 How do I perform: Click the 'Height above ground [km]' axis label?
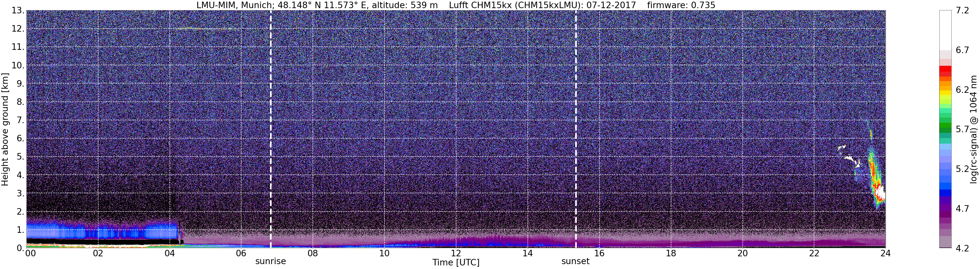point(5,129)
